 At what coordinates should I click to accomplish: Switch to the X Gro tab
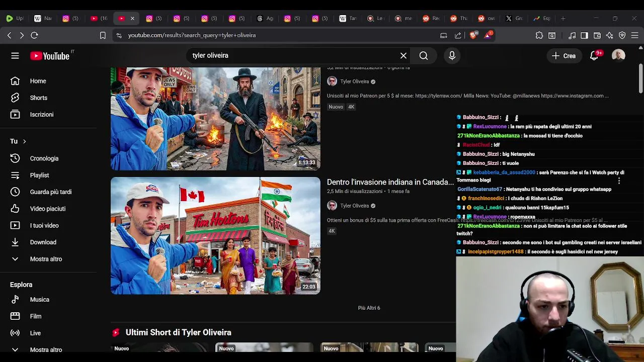tap(514, 19)
